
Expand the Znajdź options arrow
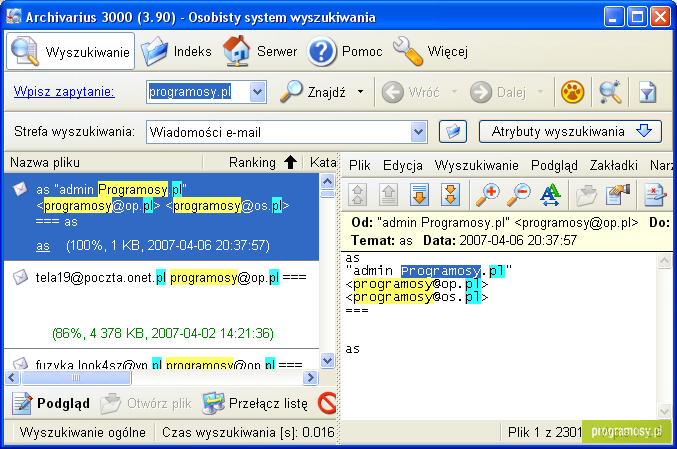360,92
